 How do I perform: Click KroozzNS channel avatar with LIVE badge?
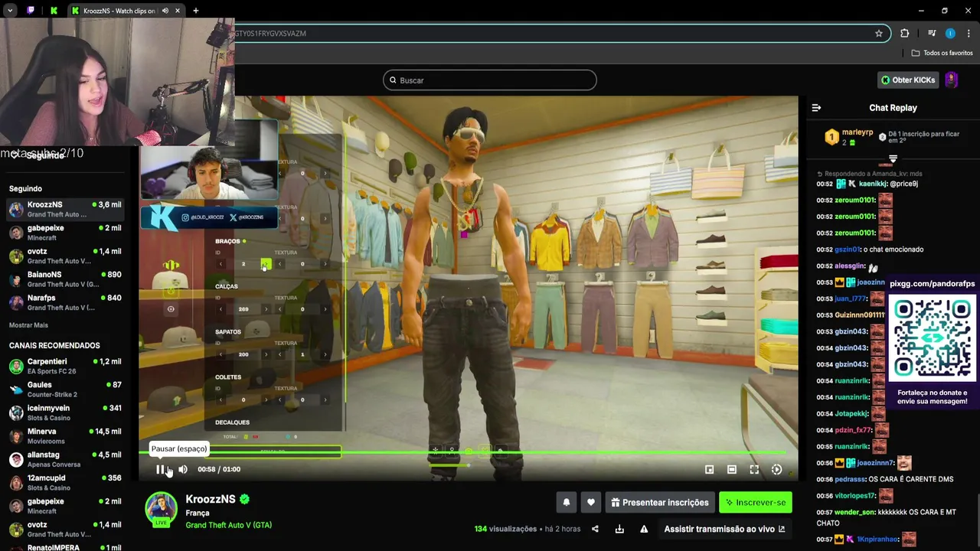[x=162, y=510]
